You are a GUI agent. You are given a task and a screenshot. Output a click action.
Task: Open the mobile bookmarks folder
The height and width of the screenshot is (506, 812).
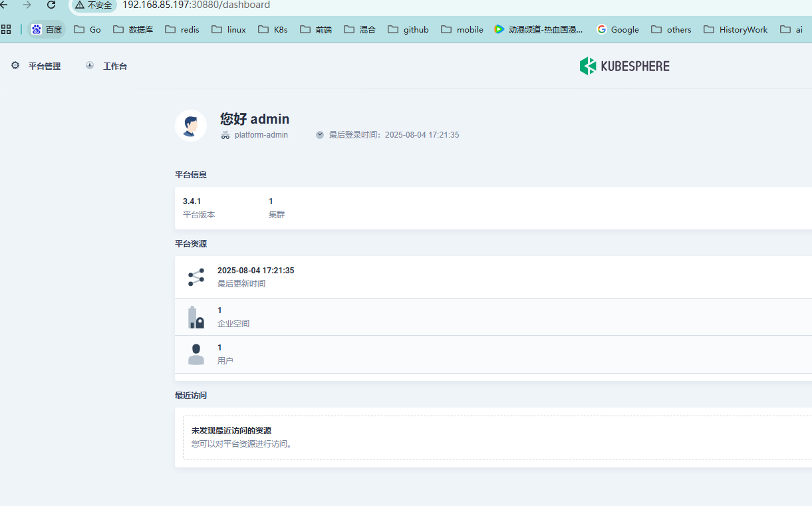(462, 29)
